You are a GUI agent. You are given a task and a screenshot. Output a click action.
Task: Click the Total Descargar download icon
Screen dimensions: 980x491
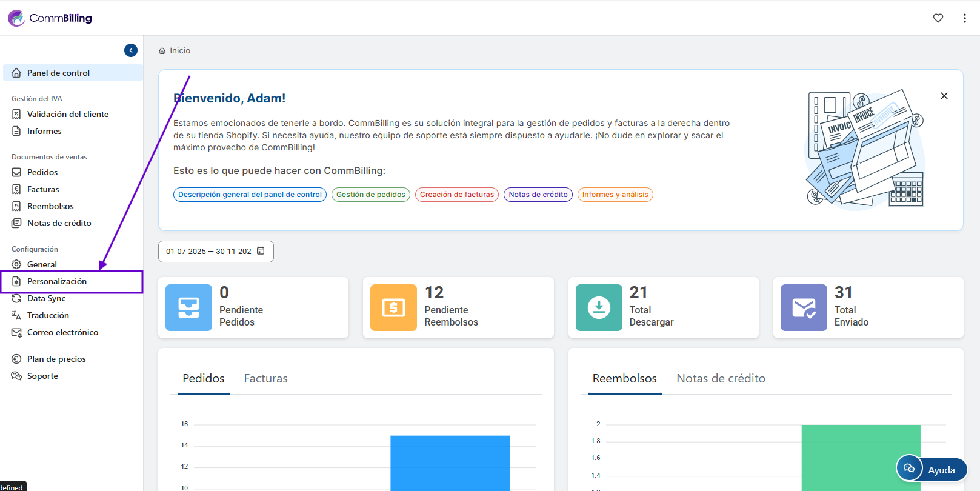pos(598,307)
